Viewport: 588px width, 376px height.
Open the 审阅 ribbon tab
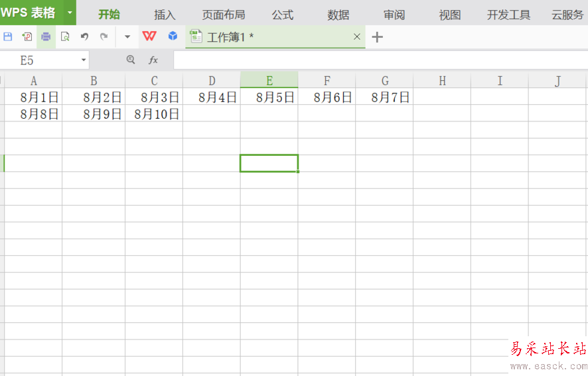click(x=394, y=15)
